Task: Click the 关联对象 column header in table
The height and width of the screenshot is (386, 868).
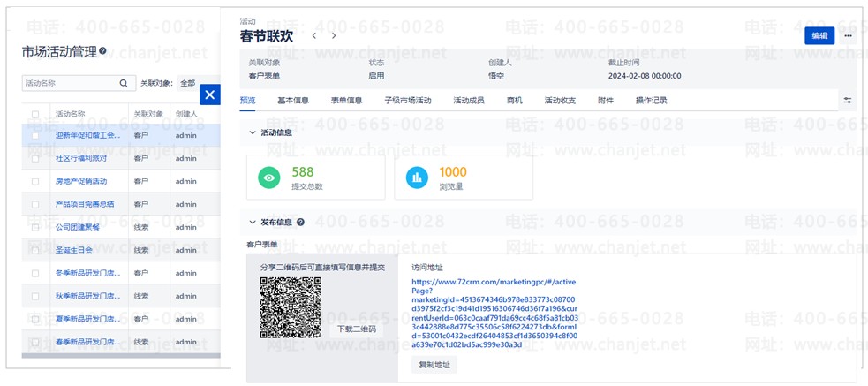Action: (x=148, y=114)
